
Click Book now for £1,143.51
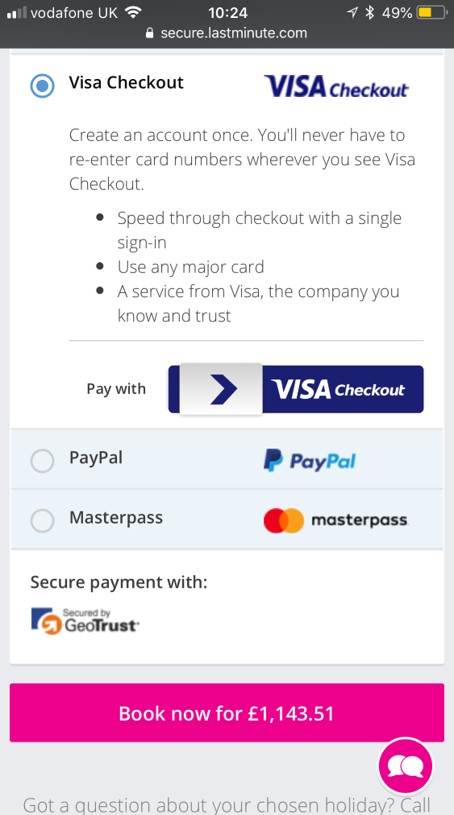pyautogui.click(x=227, y=713)
